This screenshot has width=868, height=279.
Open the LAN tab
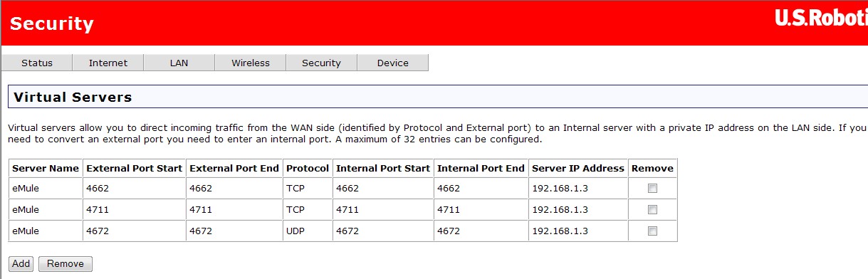point(179,63)
